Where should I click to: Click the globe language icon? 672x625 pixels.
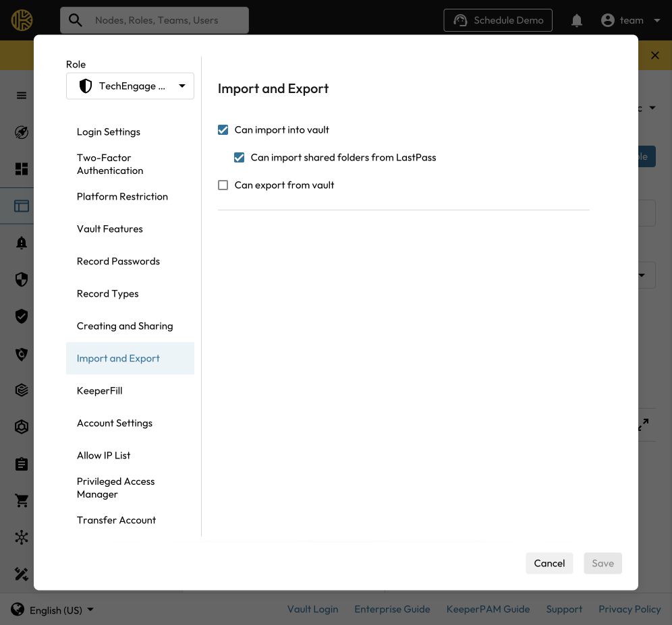tap(18, 609)
